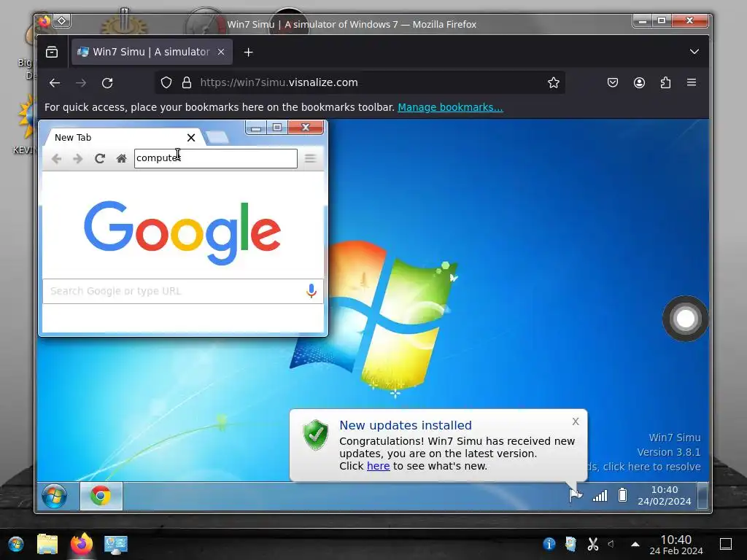This screenshot has width=747, height=560.
Task: Dismiss the New updates installed notification
Action: click(576, 421)
